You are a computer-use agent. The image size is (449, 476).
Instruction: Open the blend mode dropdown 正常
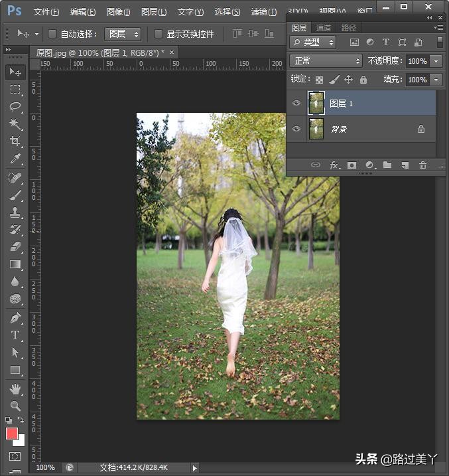[326, 60]
